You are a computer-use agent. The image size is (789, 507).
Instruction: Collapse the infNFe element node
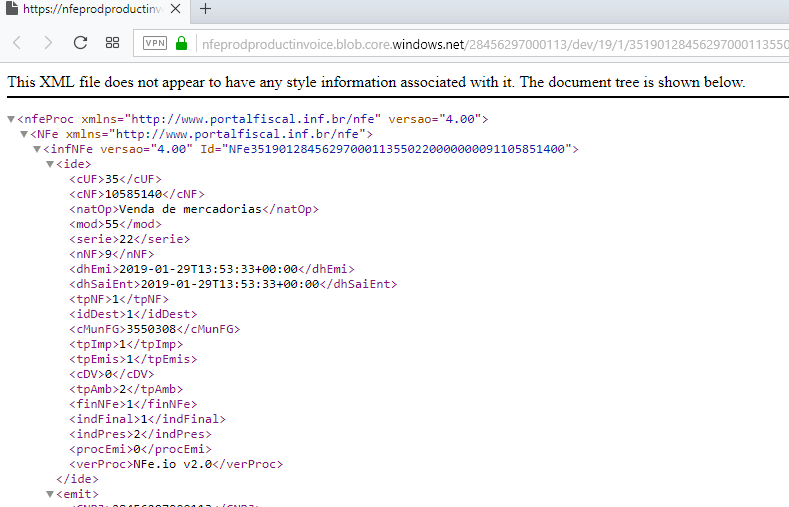[x=37, y=149]
